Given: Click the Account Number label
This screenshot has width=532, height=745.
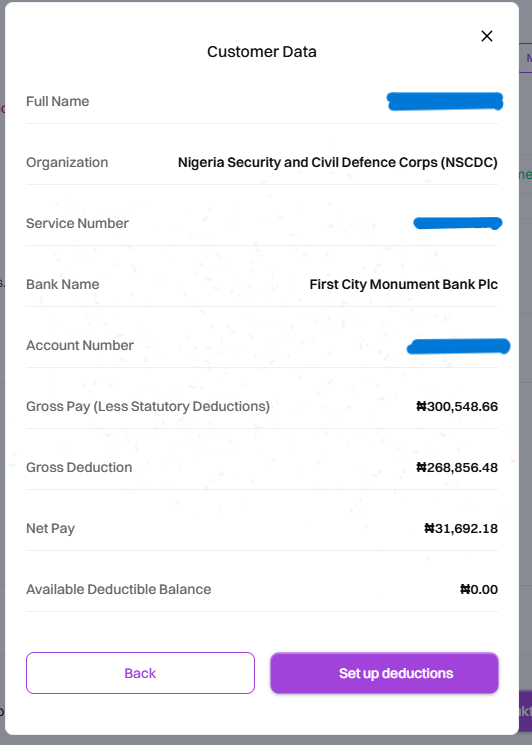Looking at the screenshot, I should click(80, 345).
